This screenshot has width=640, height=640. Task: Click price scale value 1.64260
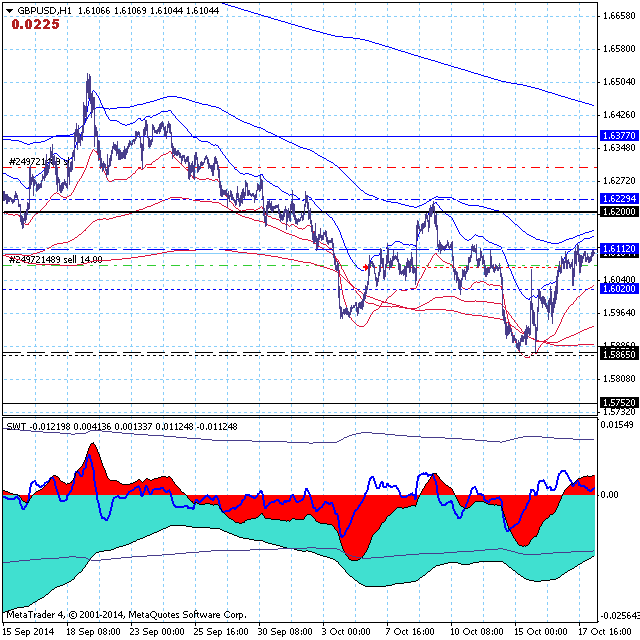(x=619, y=115)
